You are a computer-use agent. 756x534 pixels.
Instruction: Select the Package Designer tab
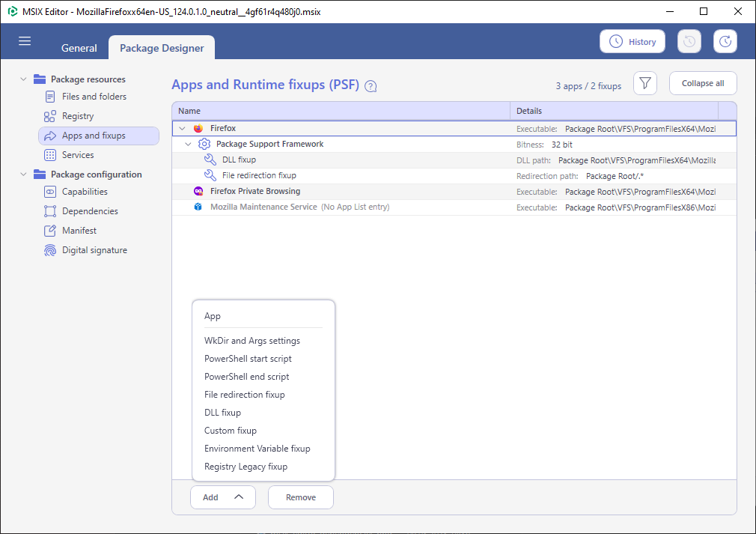[162, 48]
